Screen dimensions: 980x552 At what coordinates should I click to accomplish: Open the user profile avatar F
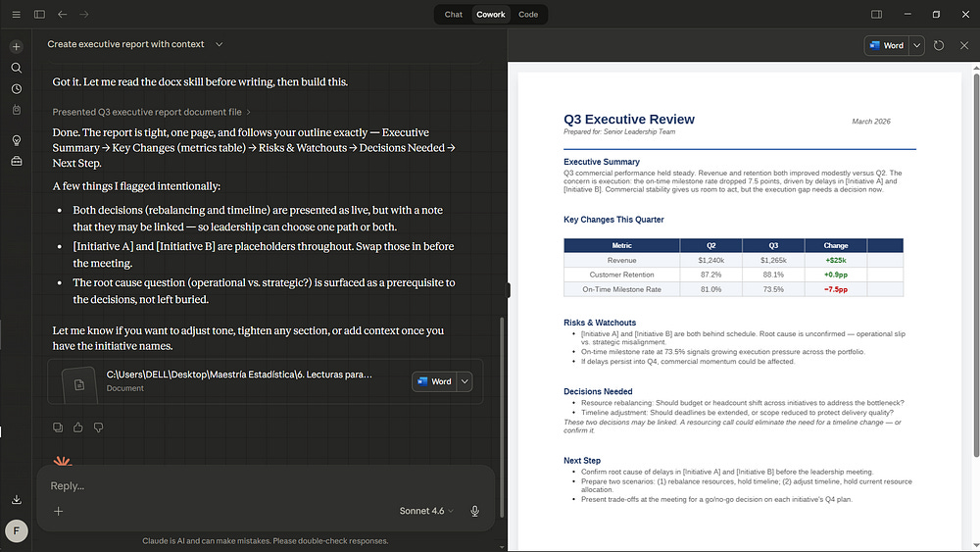[x=17, y=531]
